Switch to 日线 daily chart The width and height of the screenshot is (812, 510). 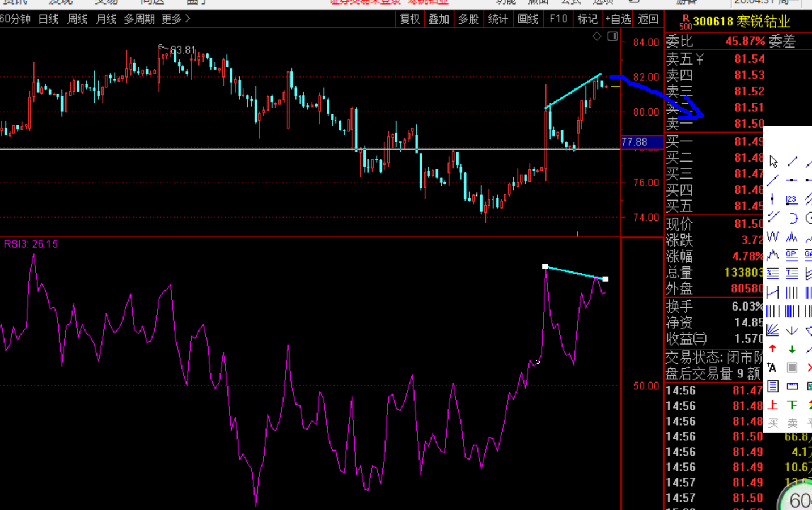[x=49, y=19]
